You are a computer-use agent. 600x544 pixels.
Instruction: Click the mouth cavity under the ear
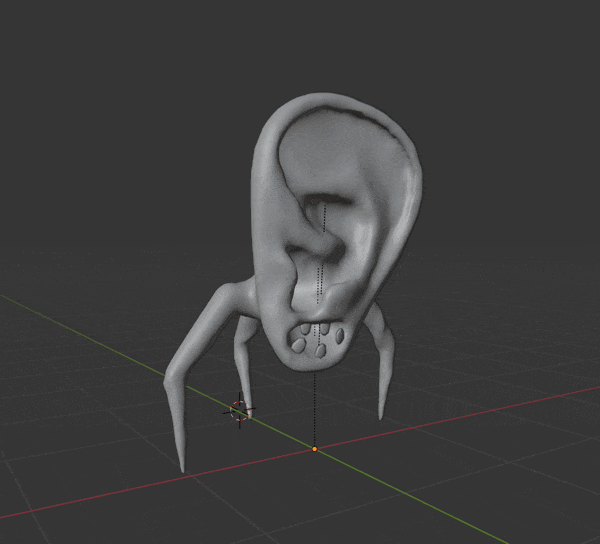pyautogui.click(x=318, y=342)
